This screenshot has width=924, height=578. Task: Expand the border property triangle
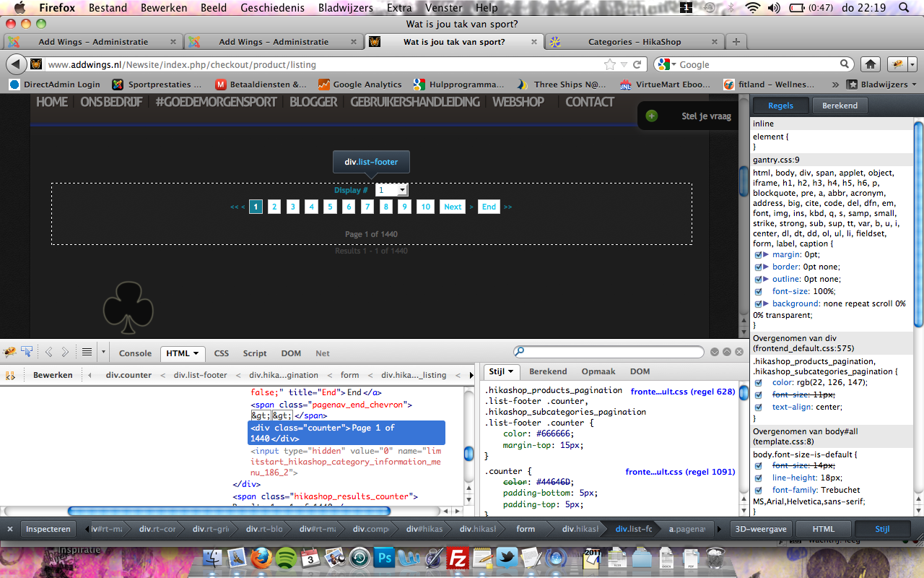click(766, 267)
